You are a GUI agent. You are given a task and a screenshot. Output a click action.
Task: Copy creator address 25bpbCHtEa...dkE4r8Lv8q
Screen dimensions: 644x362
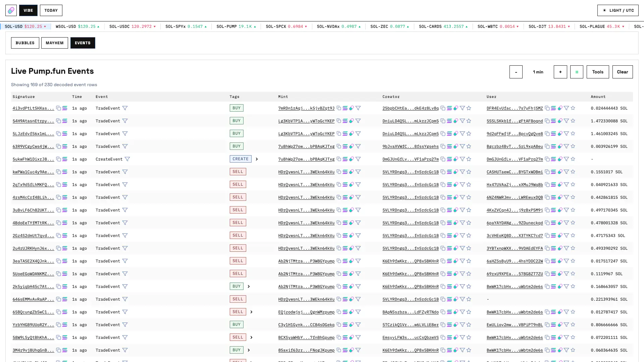pos(443,108)
